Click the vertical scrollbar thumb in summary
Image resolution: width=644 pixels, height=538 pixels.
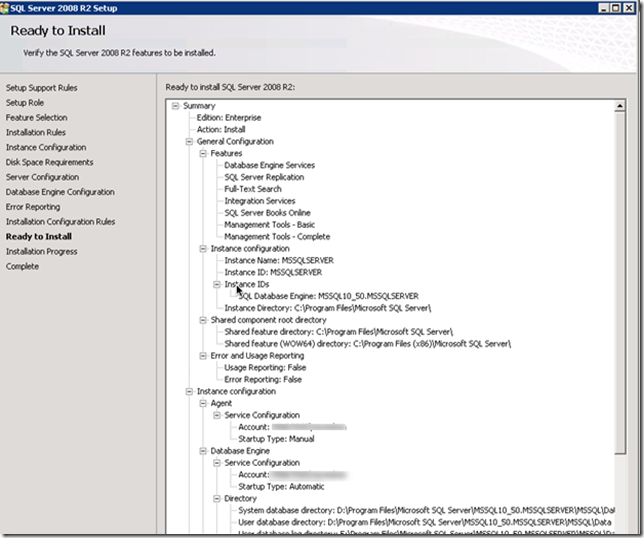[x=620, y=283]
